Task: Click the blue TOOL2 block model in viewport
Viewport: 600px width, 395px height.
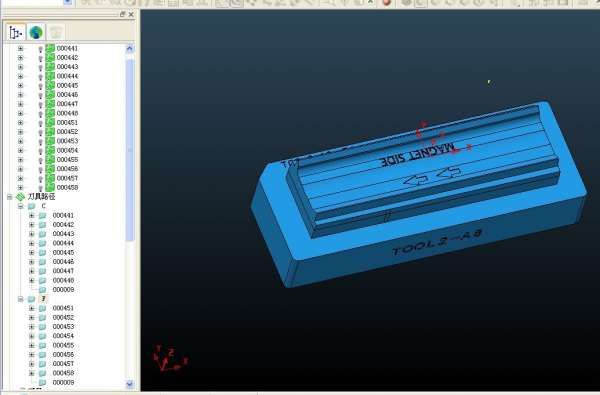Action: pyautogui.click(x=419, y=195)
